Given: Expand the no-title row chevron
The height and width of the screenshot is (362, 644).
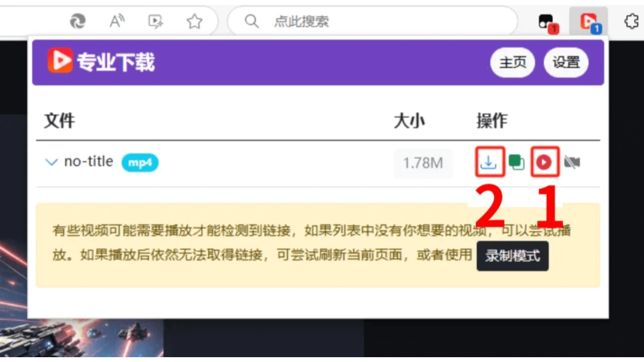Looking at the screenshot, I should (x=52, y=162).
